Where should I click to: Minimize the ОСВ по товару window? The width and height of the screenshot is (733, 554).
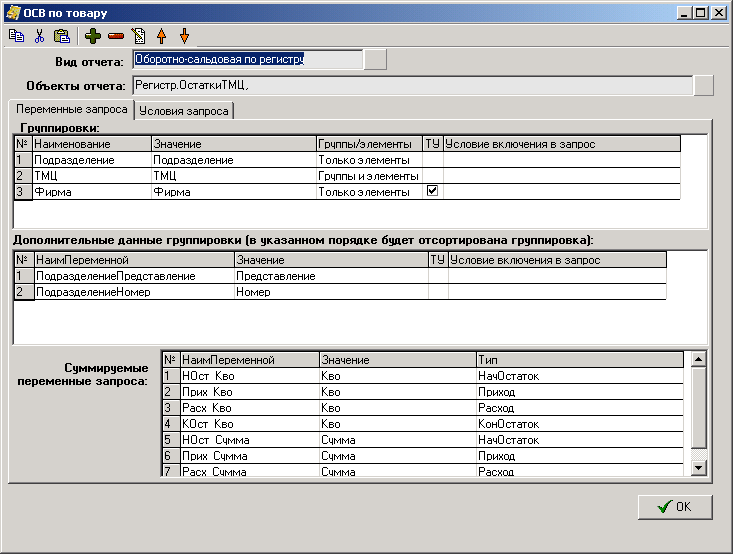(x=684, y=13)
